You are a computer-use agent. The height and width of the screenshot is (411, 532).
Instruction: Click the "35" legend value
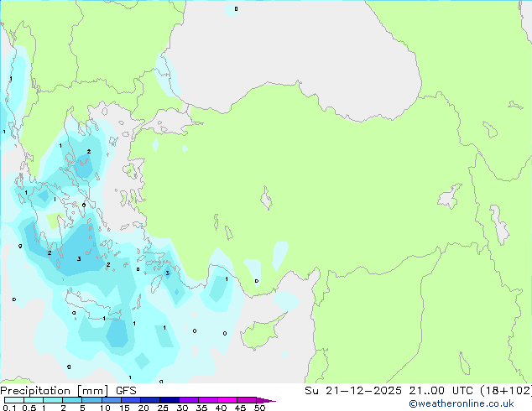201,408
